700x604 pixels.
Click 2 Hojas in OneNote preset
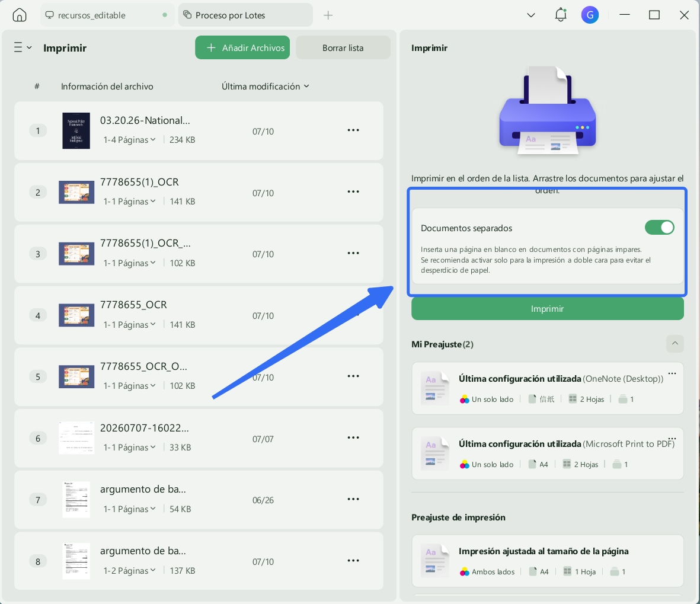[x=592, y=399]
